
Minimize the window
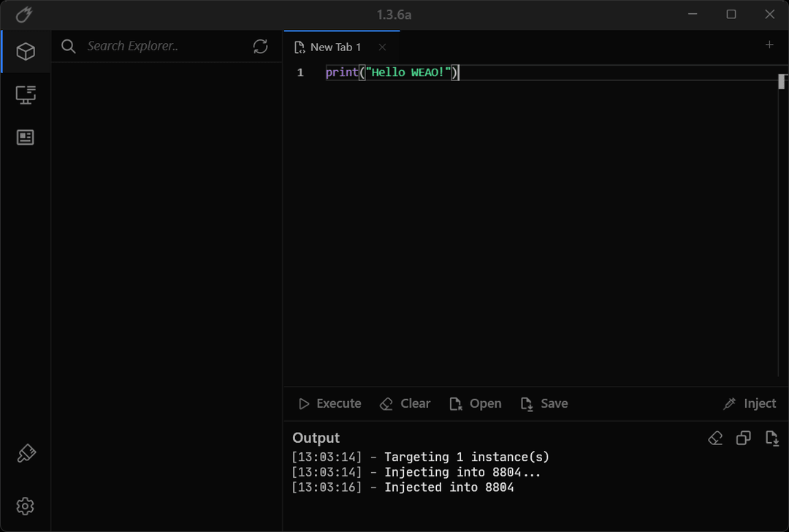point(693,14)
